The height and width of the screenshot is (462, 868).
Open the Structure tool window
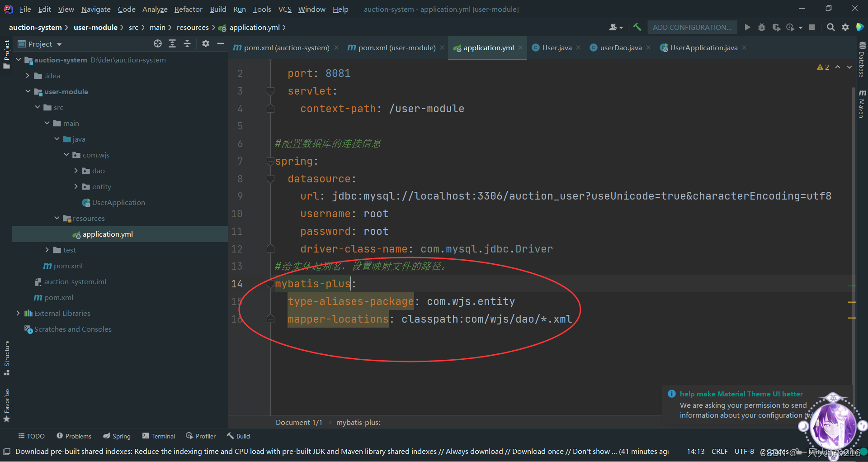click(x=7, y=358)
